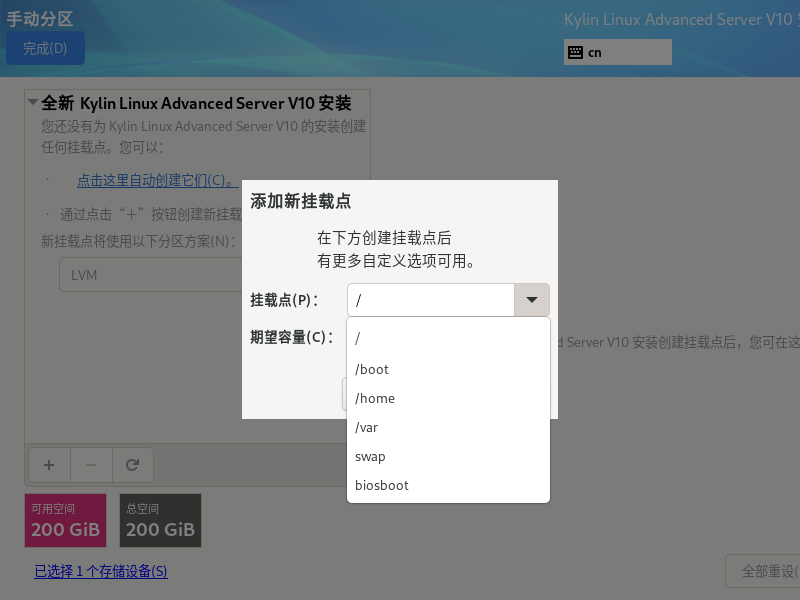Remove a mount point using the minus icon

(x=90, y=465)
